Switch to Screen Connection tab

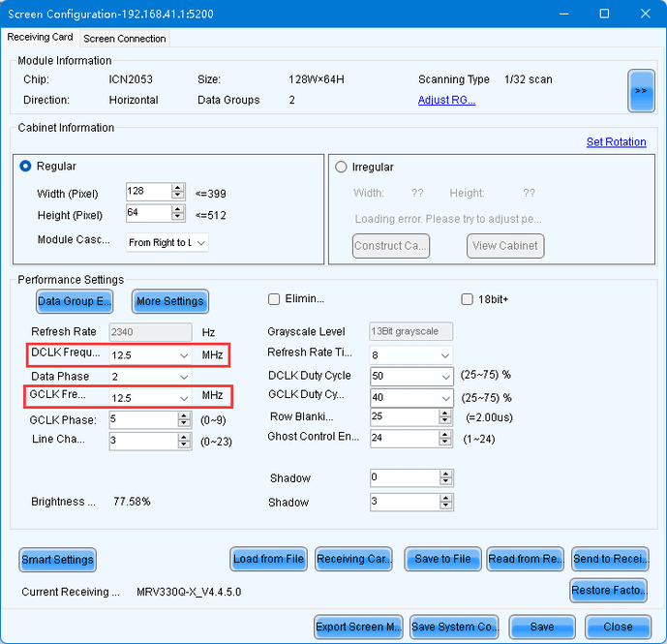click(x=125, y=39)
